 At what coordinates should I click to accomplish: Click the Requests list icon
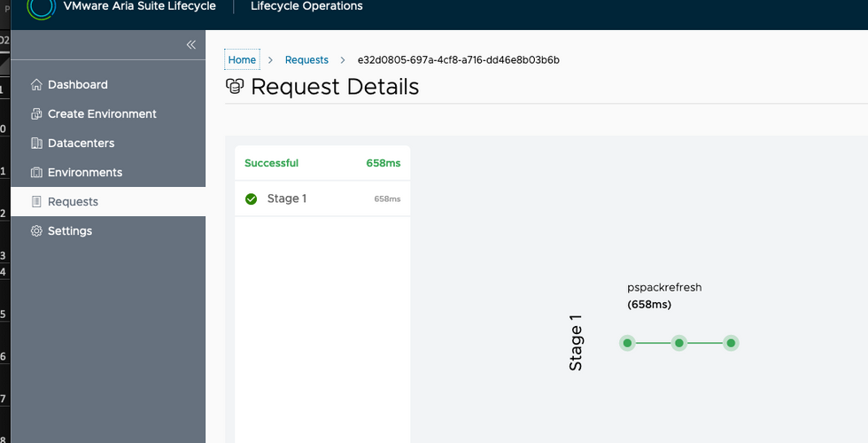coord(36,202)
